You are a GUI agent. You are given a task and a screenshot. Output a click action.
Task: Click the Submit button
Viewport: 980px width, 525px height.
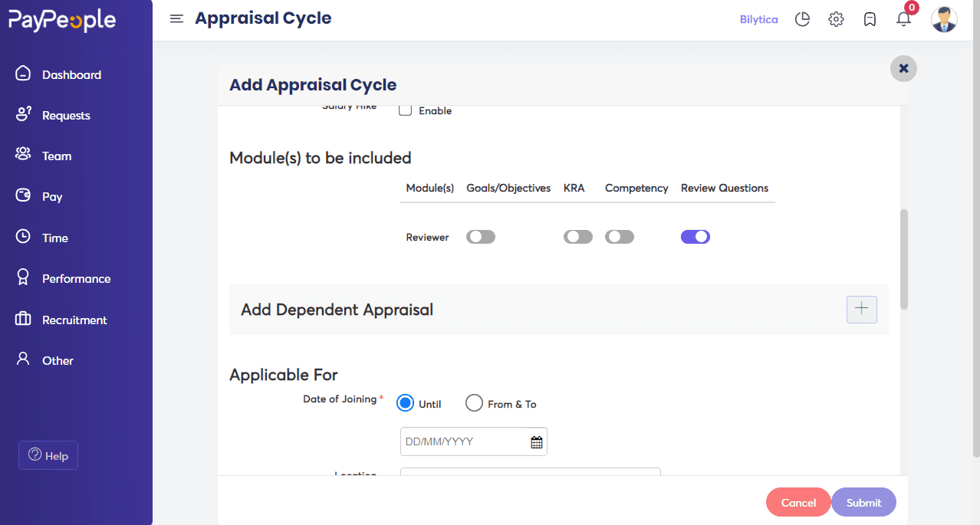point(863,502)
